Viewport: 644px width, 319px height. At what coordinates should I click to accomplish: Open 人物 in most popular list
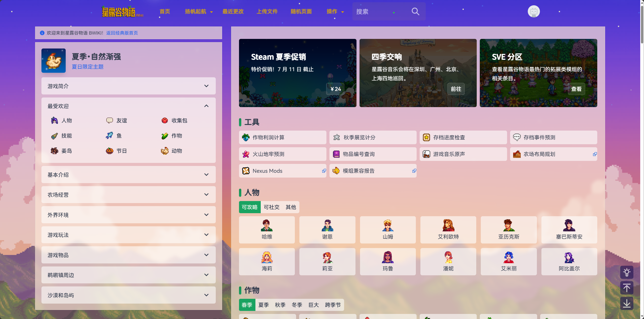[x=62, y=120]
